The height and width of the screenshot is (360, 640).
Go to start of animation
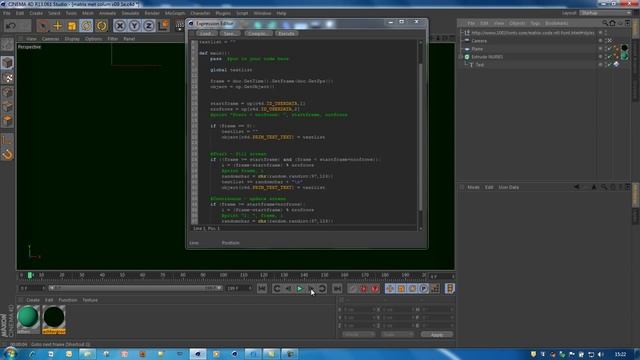[x=262, y=289]
